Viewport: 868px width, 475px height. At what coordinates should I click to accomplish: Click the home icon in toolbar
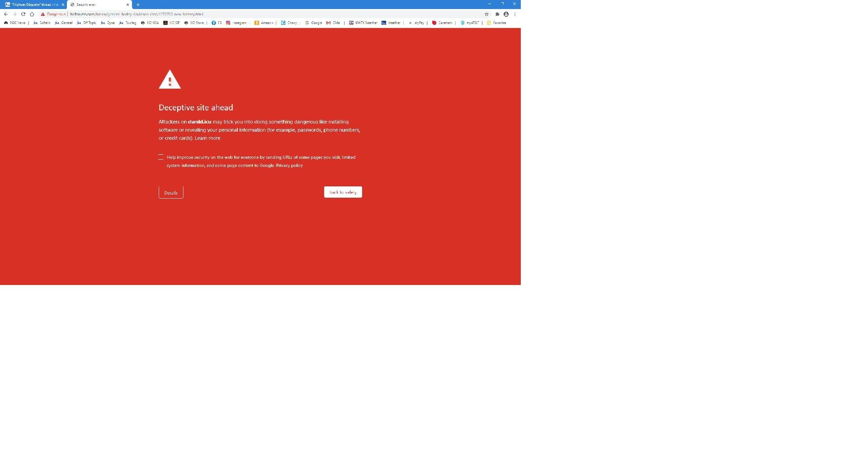click(x=32, y=14)
